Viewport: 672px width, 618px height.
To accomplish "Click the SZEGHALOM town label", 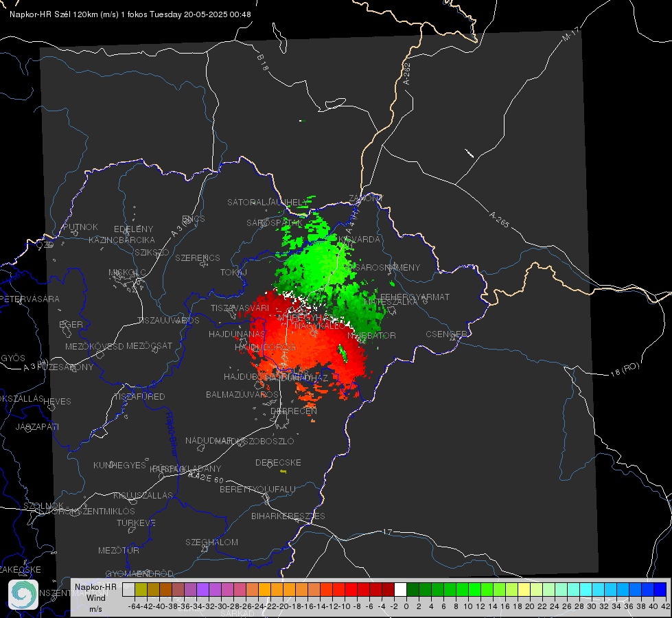I will click(x=211, y=542).
